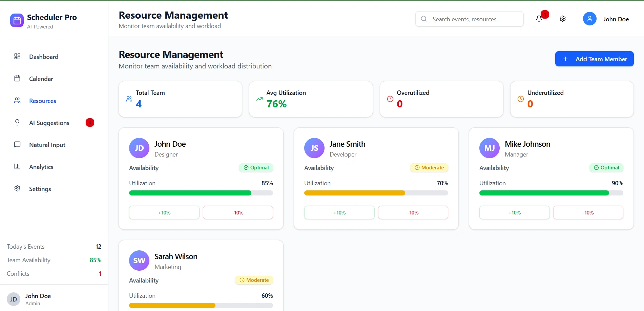Image resolution: width=644 pixels, height=311 pixels.
Task: Decrease Mike Johnson's utilization by 10%
Action: [x=588, y=212]
